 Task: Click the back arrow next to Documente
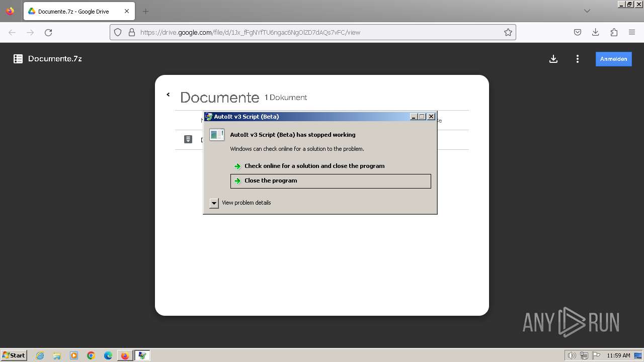[168, 95]
